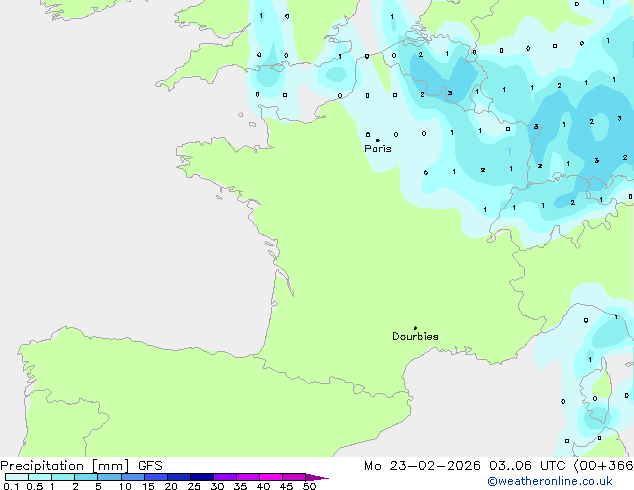Click the legend value '10'
The width and height of the screenshot is (634, 490).
tap(125, 486)
